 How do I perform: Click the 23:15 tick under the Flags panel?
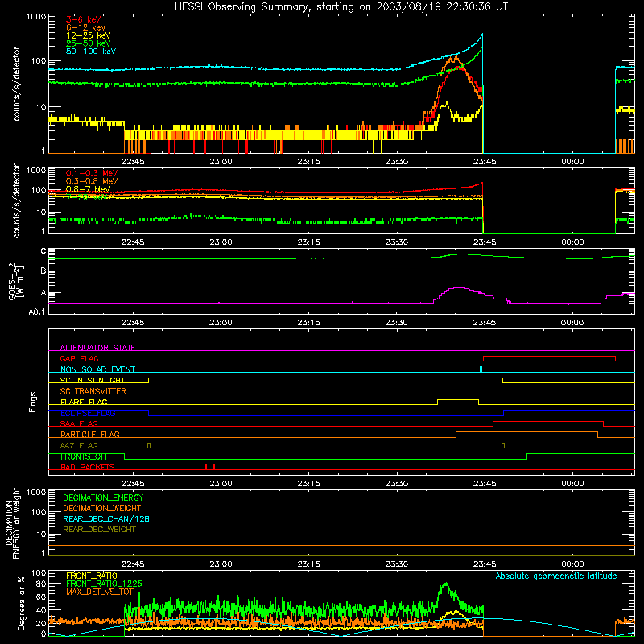tap(308, 484)
